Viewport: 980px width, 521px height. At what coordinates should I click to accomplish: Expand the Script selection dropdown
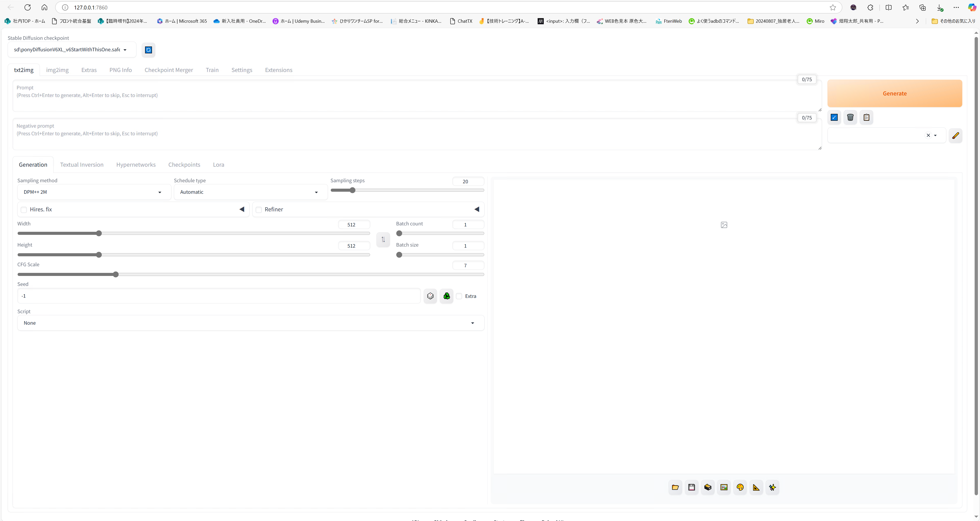pos(473,322)
